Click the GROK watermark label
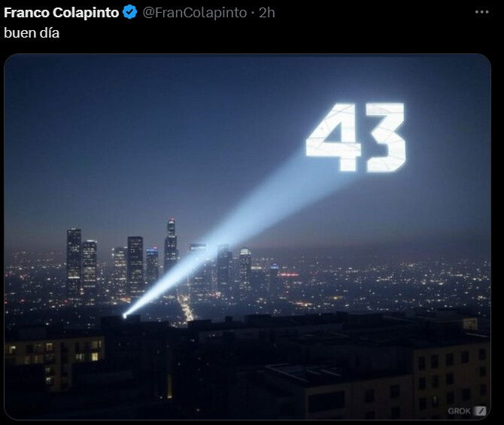 (459, 411)
